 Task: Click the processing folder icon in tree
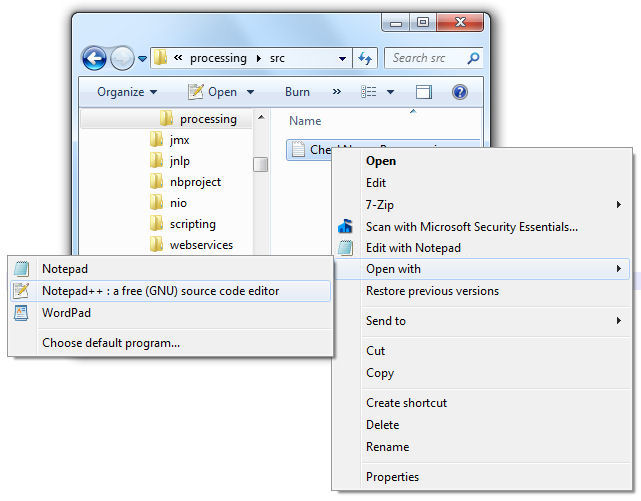pyautogui.click(x=166, y=118)
